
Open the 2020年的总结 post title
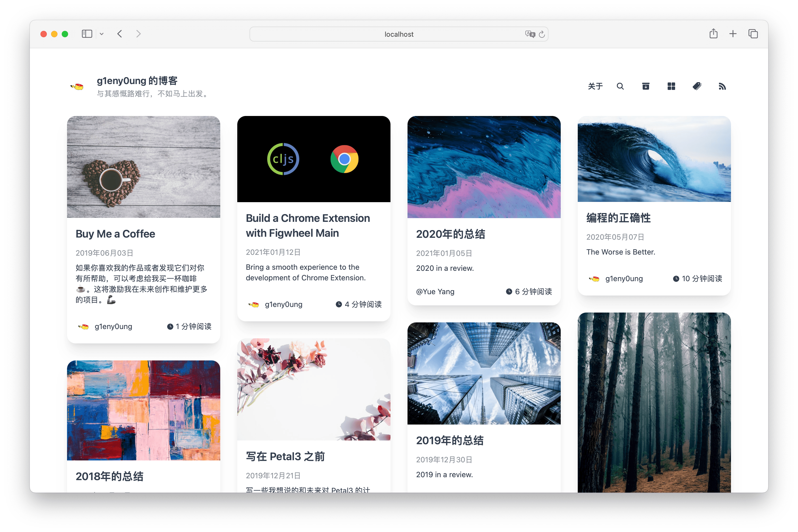point(451,234)
